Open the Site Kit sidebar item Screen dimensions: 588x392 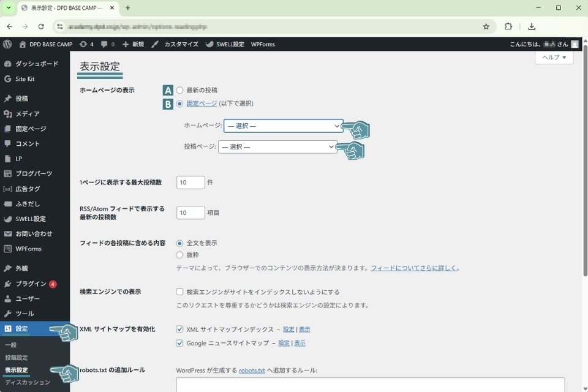click(x=24, y=79)
